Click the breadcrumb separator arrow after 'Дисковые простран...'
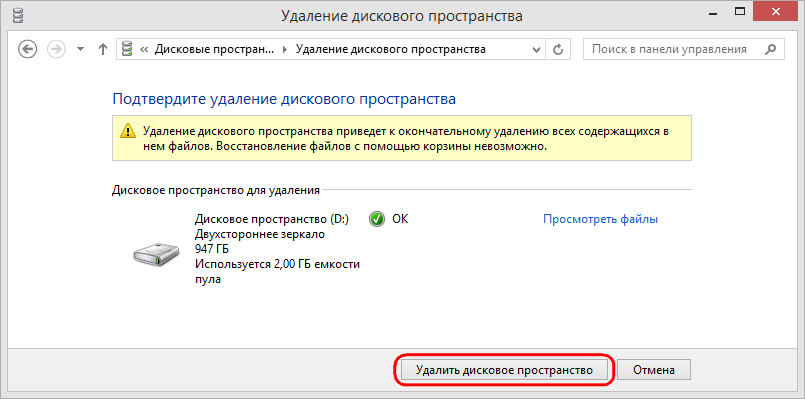 pos(286,50)
